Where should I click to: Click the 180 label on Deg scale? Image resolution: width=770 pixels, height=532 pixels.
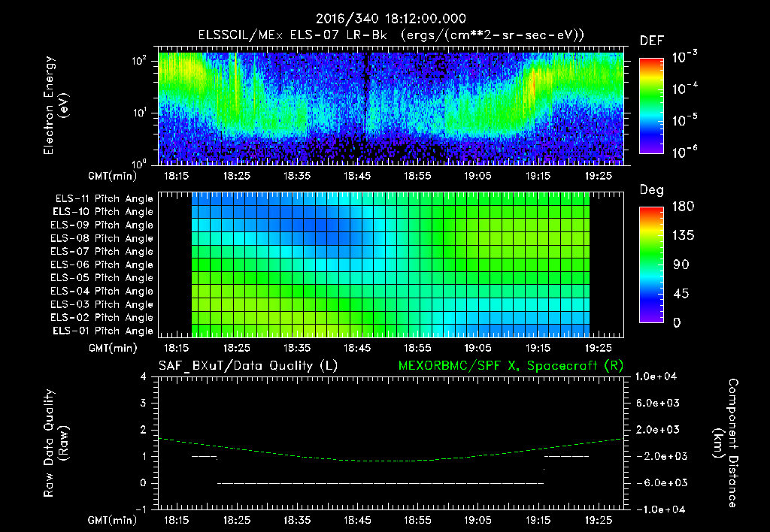[x=683, y=206]
